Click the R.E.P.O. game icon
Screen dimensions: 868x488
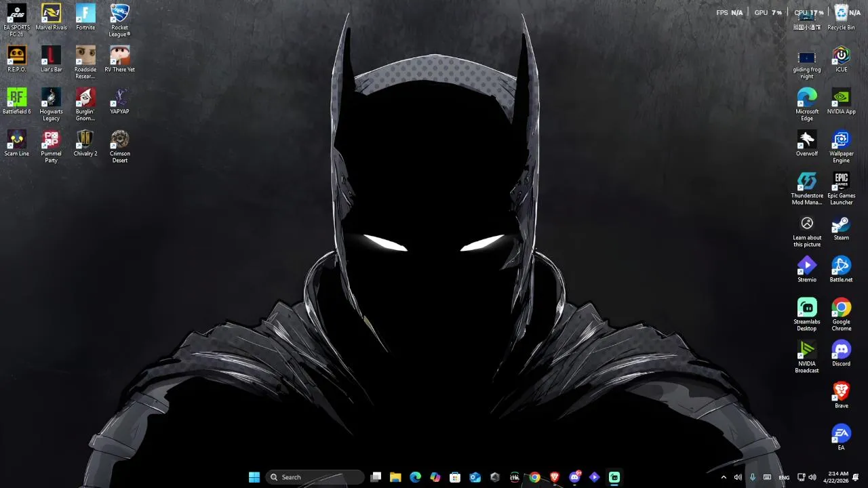pos(16,60)
